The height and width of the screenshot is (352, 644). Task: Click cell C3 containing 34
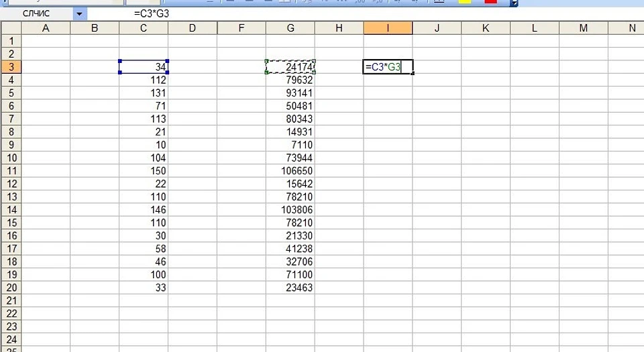click(x=144, y=66)
